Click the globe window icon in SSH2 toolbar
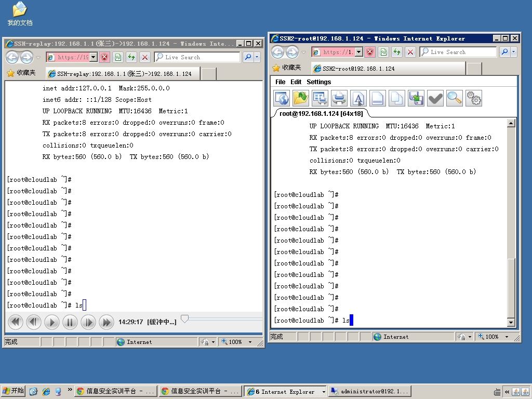Viewport: 532px width, 399px height. (282, 98)
